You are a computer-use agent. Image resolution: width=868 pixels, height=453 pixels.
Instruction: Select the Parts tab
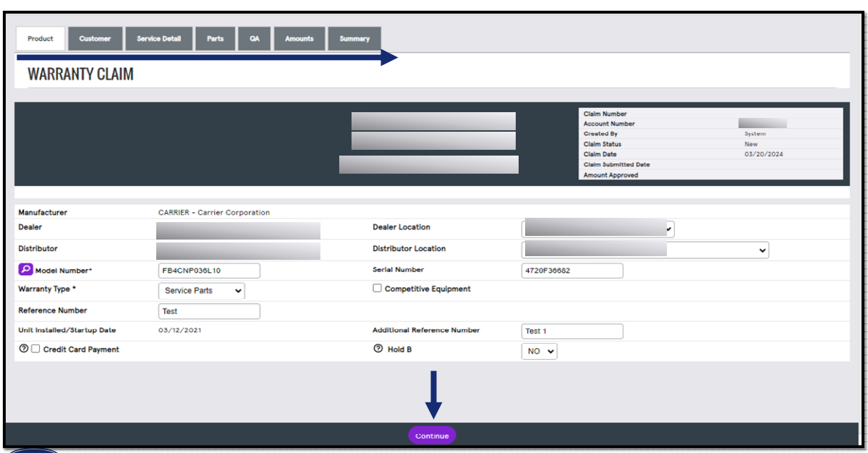[x=215, y=38]
